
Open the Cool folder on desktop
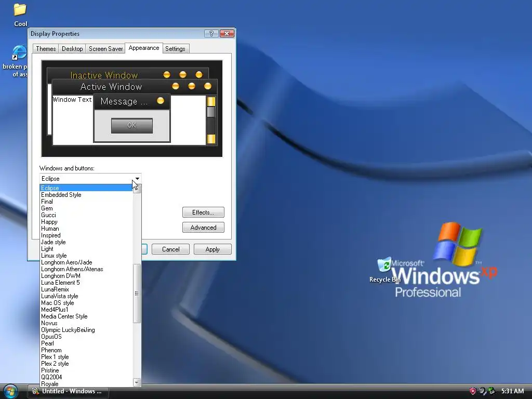tap(20, 15)
